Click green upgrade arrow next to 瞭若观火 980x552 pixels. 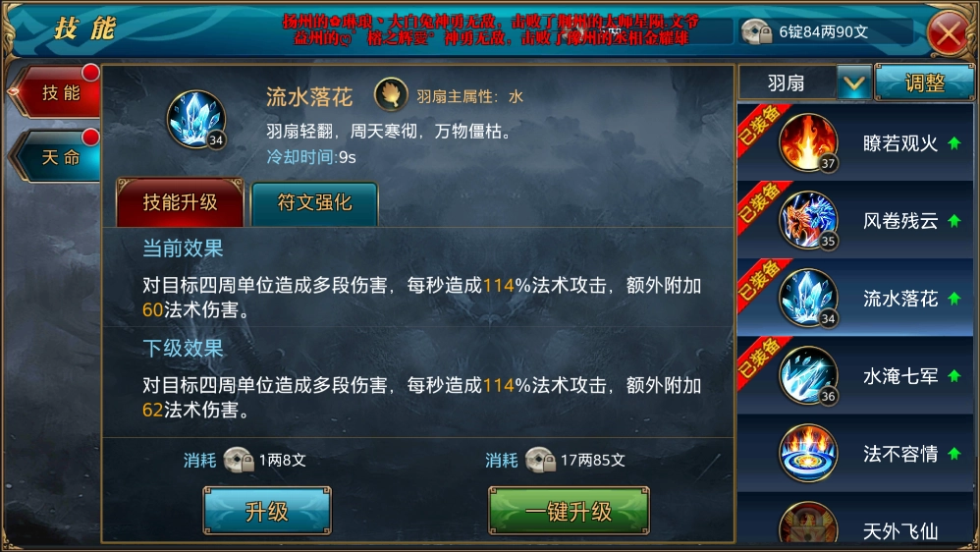(953, 143)
